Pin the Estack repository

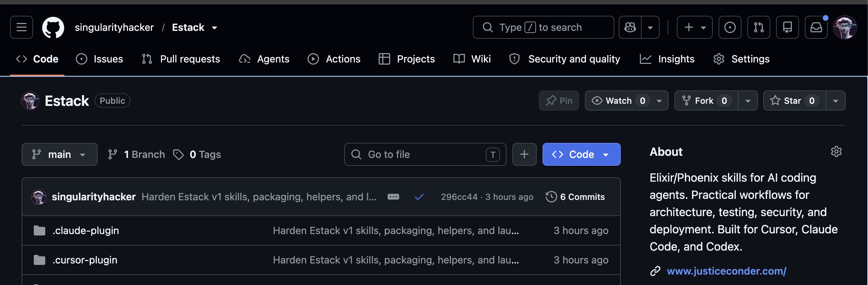point(559,101)
